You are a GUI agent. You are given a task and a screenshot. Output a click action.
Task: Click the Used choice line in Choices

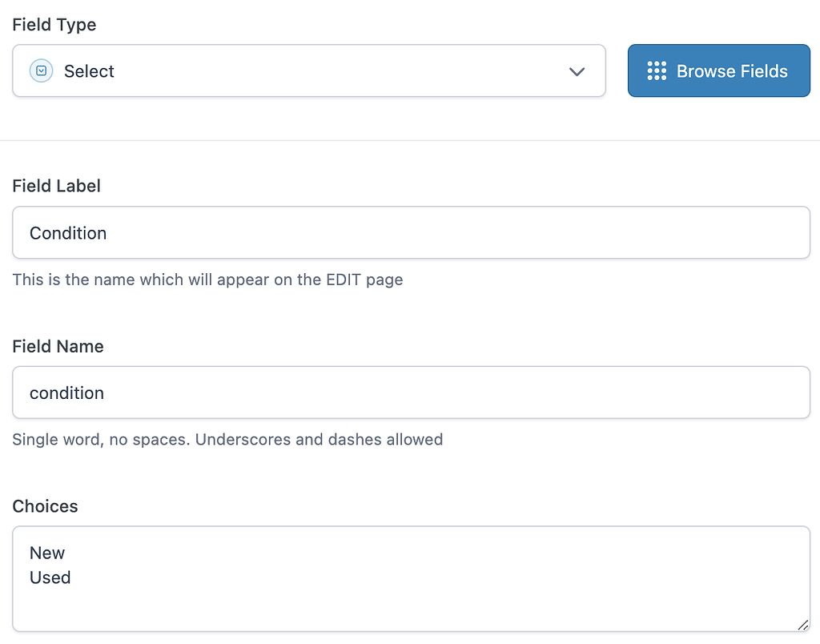(x=50, y=578)
